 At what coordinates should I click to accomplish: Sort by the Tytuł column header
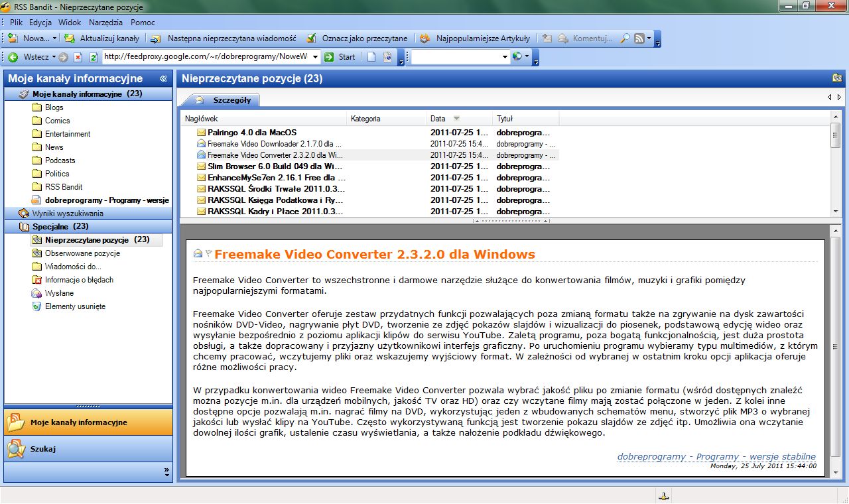[x=526, y=119]
